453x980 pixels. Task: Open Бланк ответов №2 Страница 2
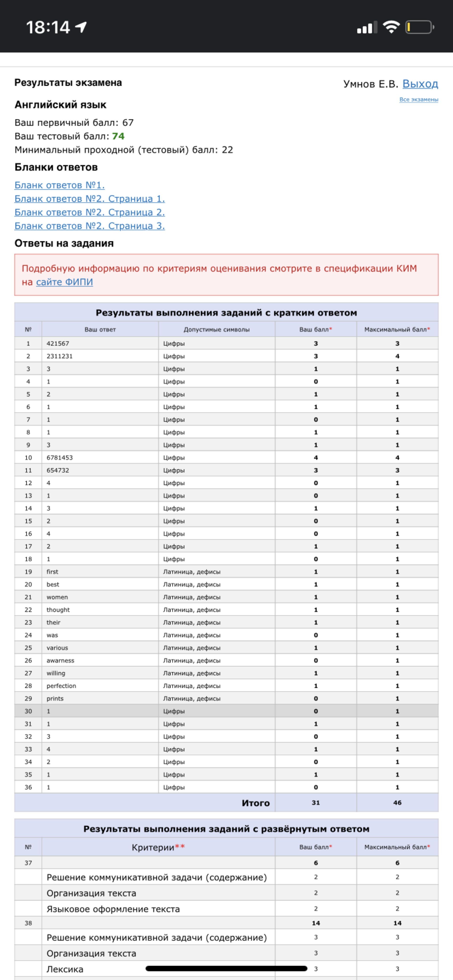tap(89, 212)
